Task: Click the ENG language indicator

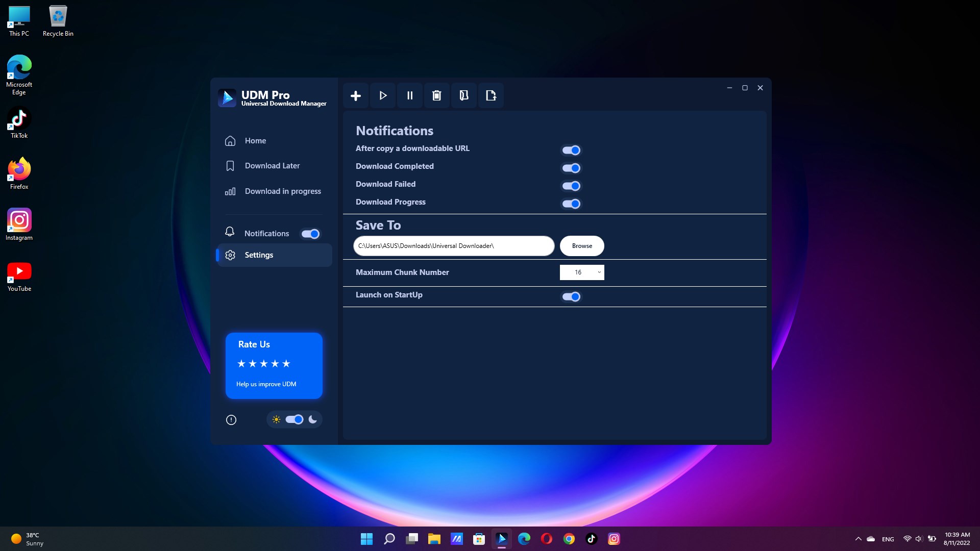Action: [x=888, y=539]
